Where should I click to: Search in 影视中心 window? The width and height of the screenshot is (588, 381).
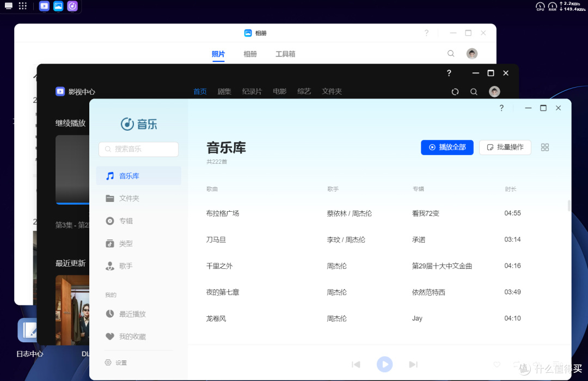click(x=474, y=91)
